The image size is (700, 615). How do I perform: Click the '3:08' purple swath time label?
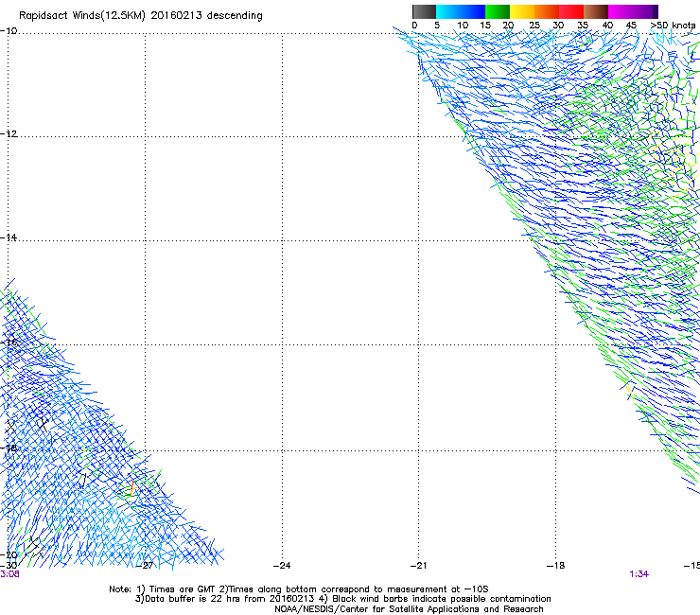pyautogui.click(x=9, y=574)
